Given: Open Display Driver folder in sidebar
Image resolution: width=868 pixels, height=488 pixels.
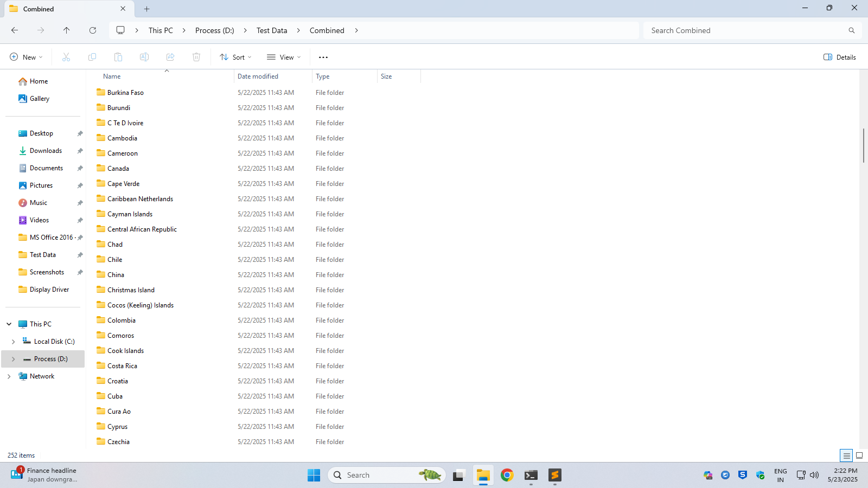Looking at the screenshot, I should 49,290.
